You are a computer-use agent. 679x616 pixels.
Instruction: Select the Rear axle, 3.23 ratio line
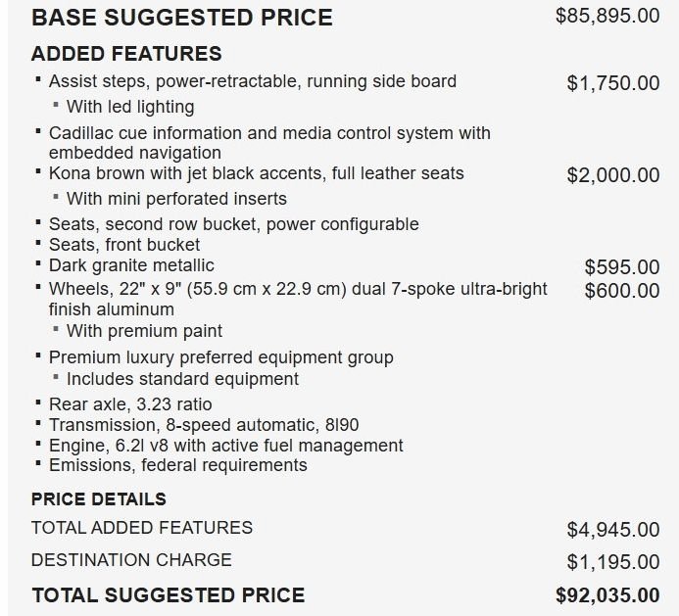click(x=130, y=404)
